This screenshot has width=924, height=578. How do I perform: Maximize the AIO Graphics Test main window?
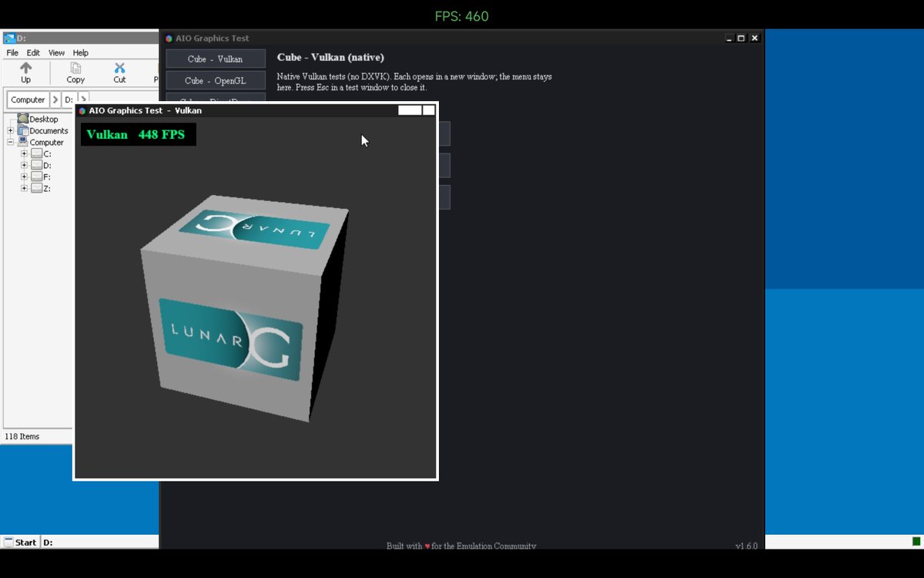741,38
